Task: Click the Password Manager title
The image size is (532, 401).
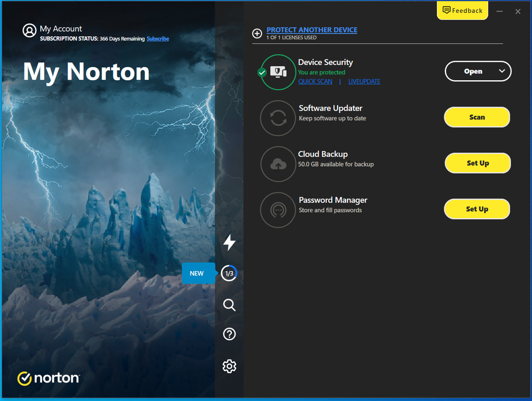Action: pos(333,200)
